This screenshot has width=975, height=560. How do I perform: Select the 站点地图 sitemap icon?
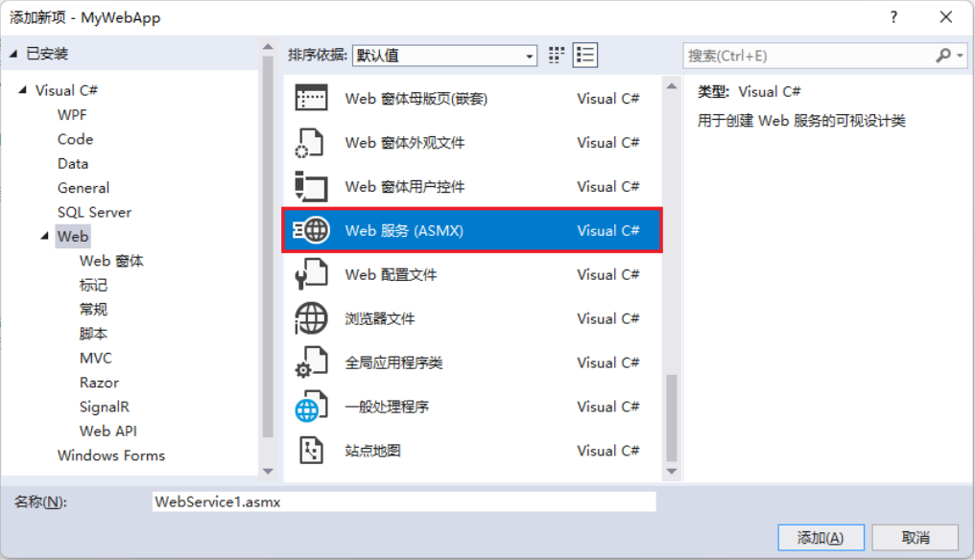(x=311, y=451)
